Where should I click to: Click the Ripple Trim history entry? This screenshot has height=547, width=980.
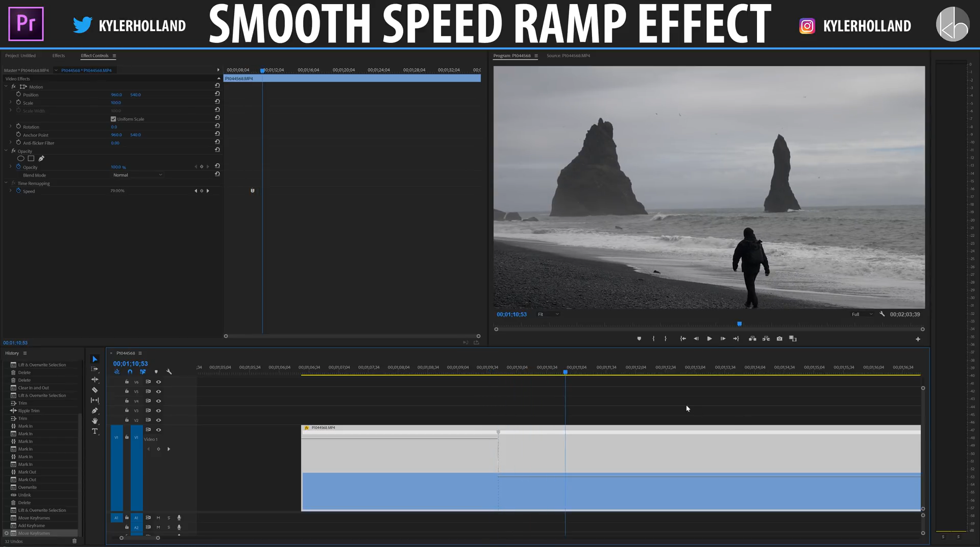click(x=29, y=411)
